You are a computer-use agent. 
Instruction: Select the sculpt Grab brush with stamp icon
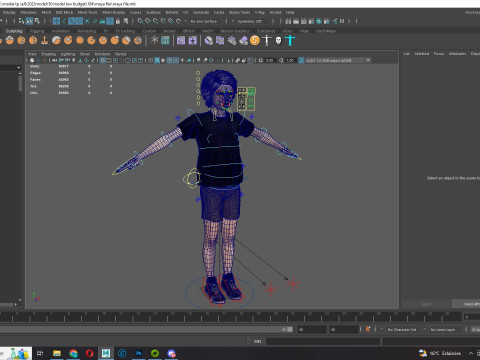point(44,41)
